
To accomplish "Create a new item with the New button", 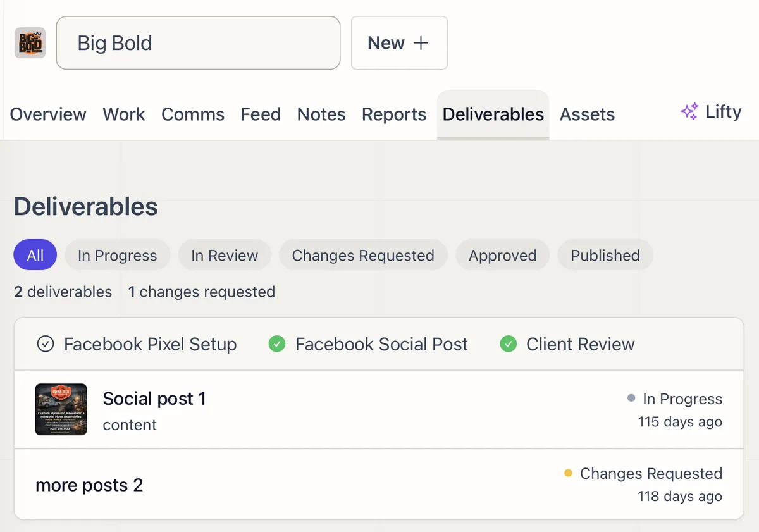I will 399,43.
